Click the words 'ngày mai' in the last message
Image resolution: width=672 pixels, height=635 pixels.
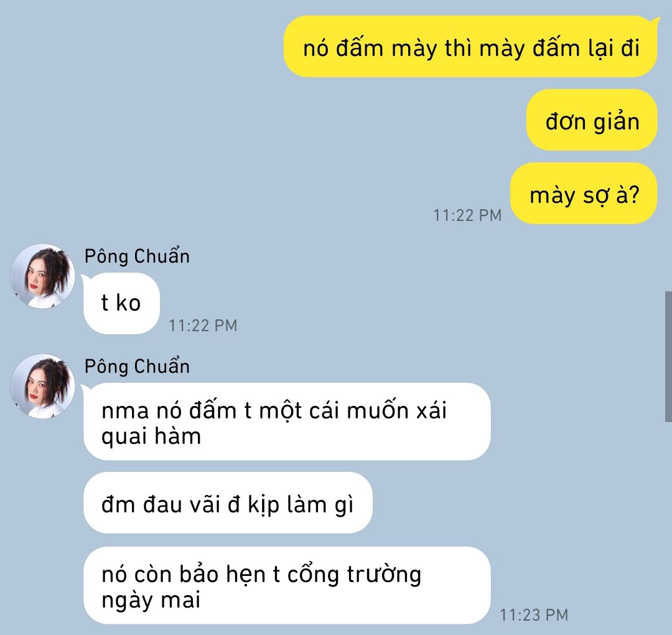(x=151, y=600)
